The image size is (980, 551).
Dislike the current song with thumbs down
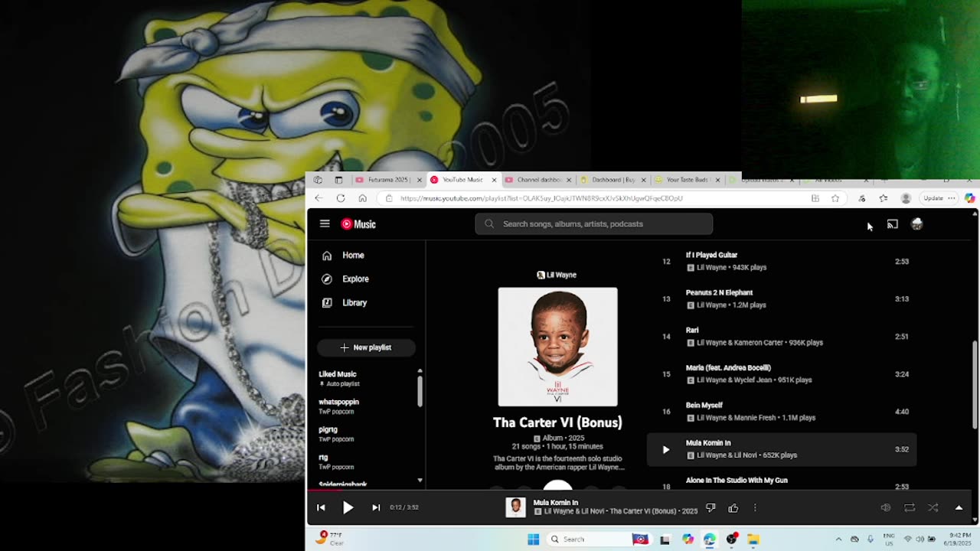click(710, 507)
